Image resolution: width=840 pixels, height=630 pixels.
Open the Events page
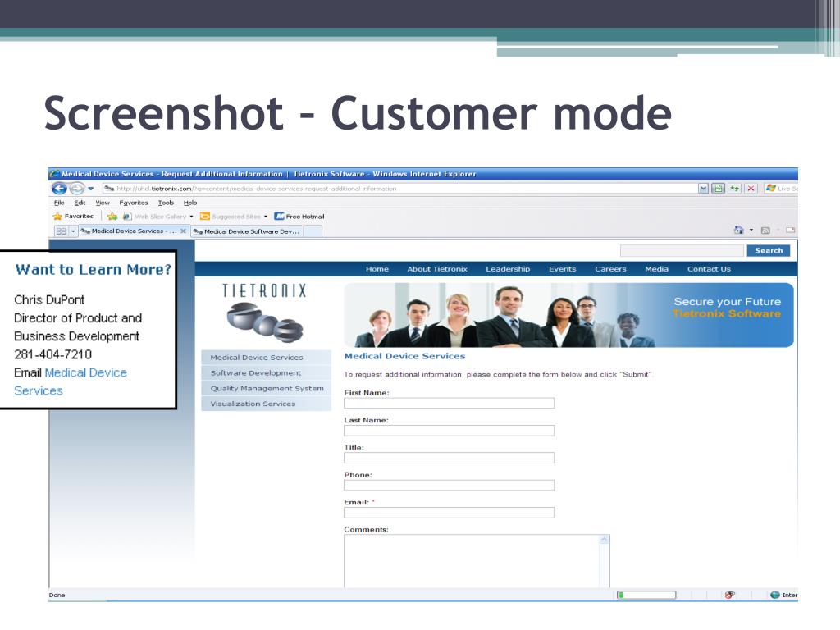[562, 269]
